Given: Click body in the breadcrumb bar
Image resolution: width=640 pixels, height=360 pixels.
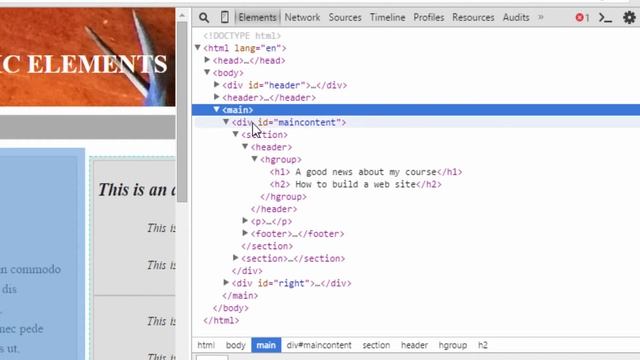Looking at the screenshot, I should coord(236,345).
